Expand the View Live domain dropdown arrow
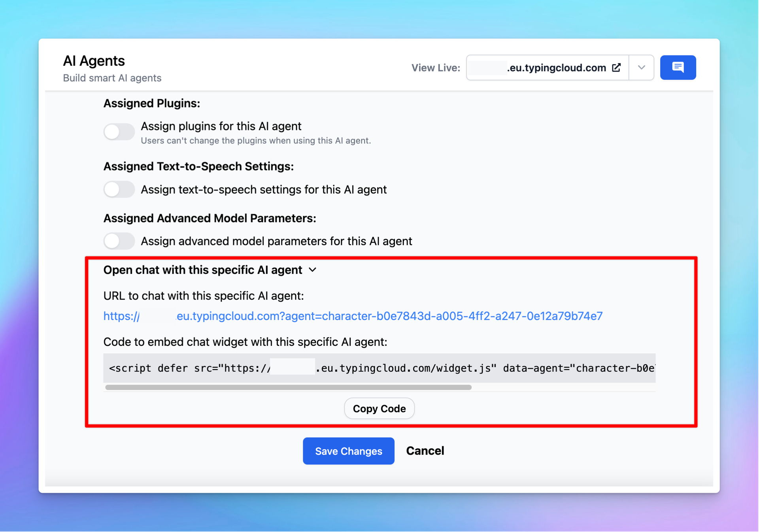Image resolution: width=759 pixels, height=532 pixels. click(x=641, y=68)
